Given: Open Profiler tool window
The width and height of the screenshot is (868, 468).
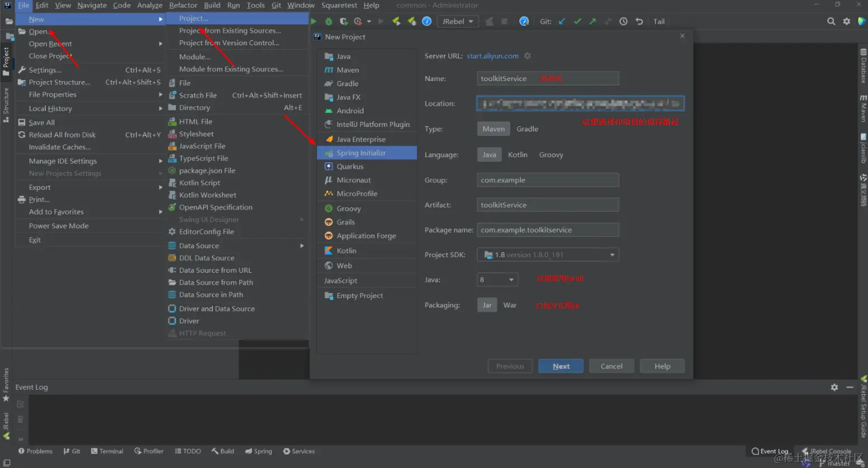Looking at the screenshot, I should pyautogui.click(x=149, y=451).
